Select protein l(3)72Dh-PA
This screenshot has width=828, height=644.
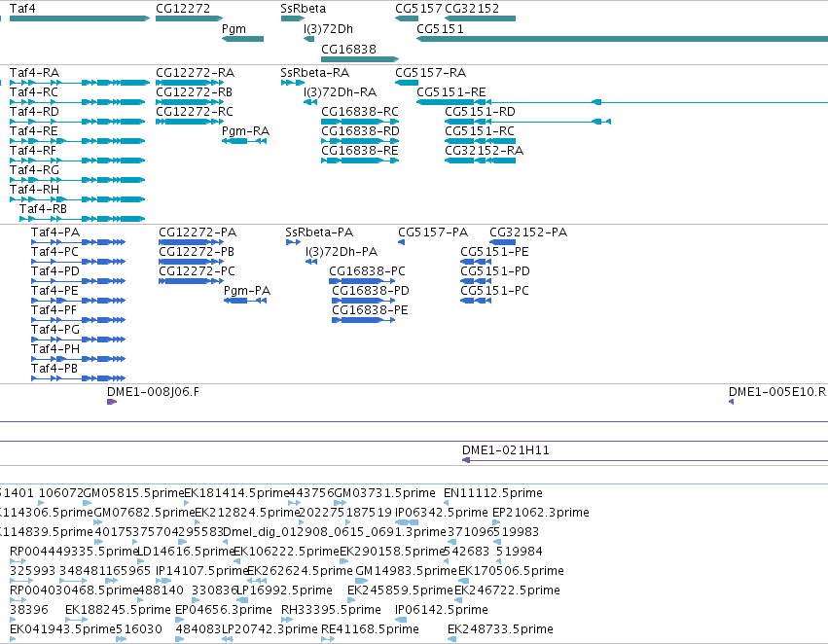click(311, 262)
